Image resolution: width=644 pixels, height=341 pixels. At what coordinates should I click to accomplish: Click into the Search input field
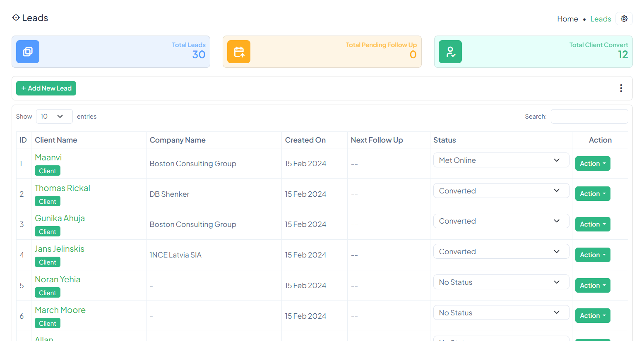pyautogui.click(x=589, y=117)
